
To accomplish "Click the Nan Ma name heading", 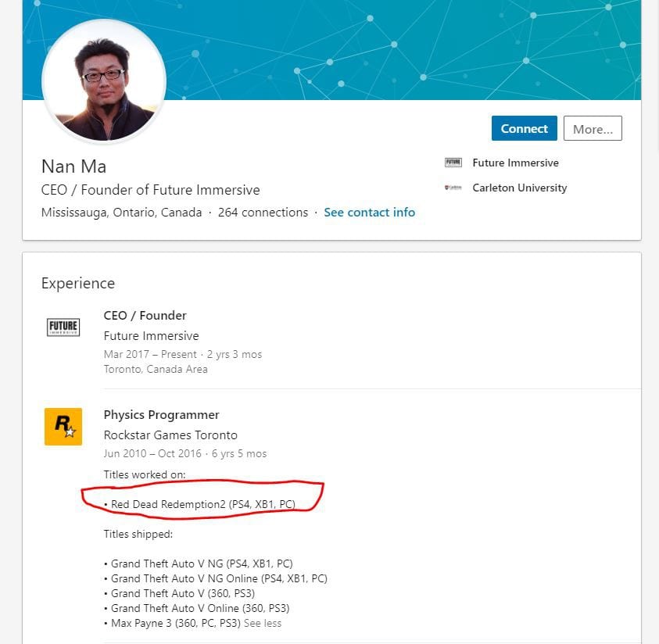I will 73,166.
